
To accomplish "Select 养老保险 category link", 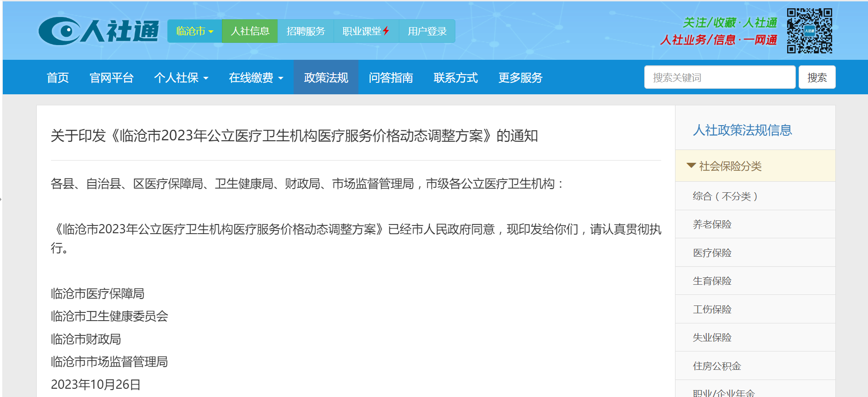I will 712,224.
